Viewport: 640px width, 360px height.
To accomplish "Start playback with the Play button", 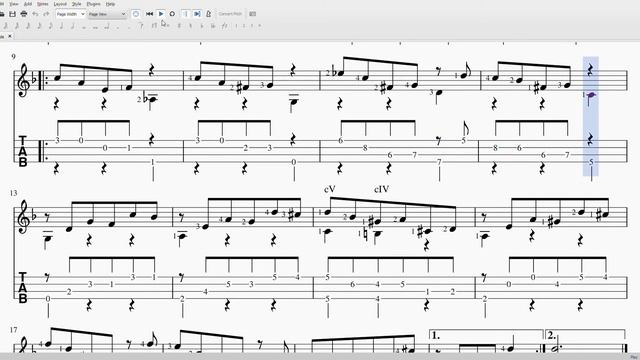I will click(161, 14).
